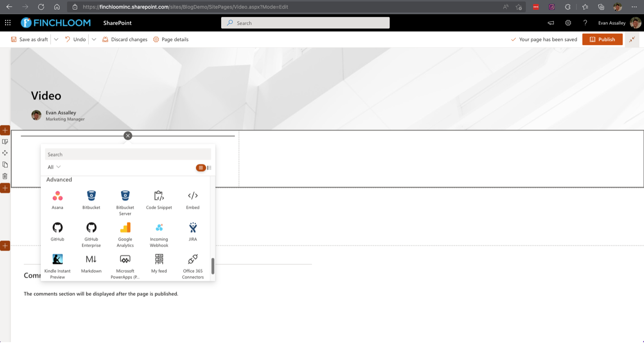The width and height of the screenshot is (644, 344).
Task: Open Edit section layout icon
Action: (5, 142)
